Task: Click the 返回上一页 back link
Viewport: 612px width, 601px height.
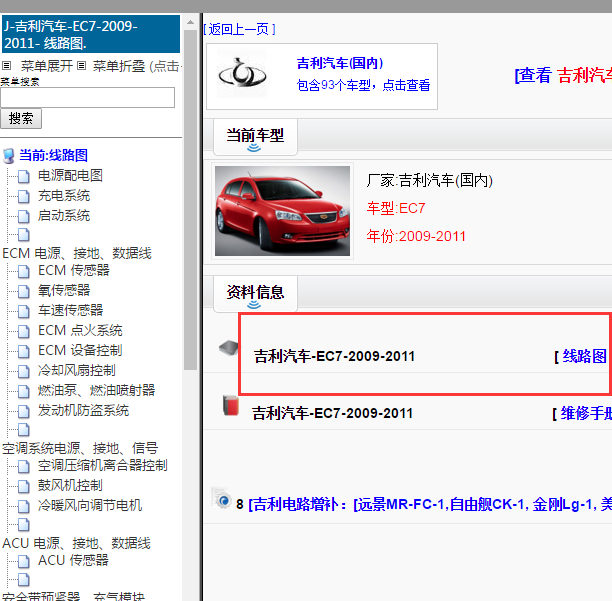Action: tap(239, 29)
